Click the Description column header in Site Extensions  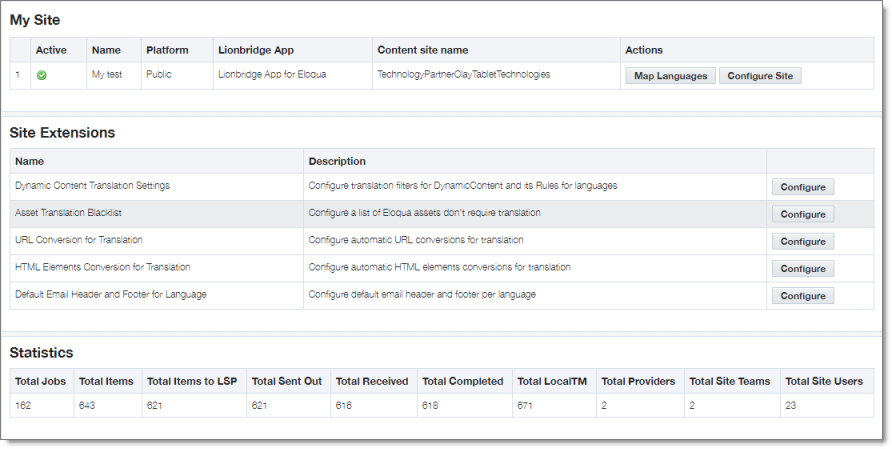coord(337,162)
